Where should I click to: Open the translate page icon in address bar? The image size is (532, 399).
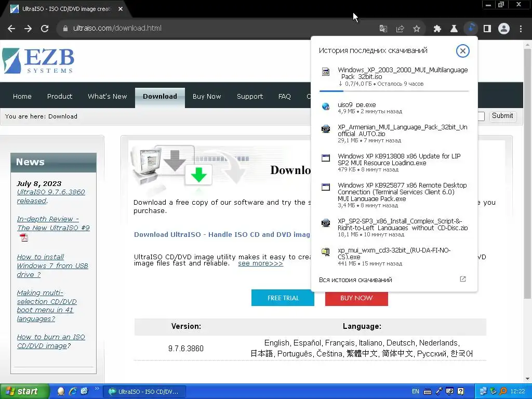pos(383,29)
